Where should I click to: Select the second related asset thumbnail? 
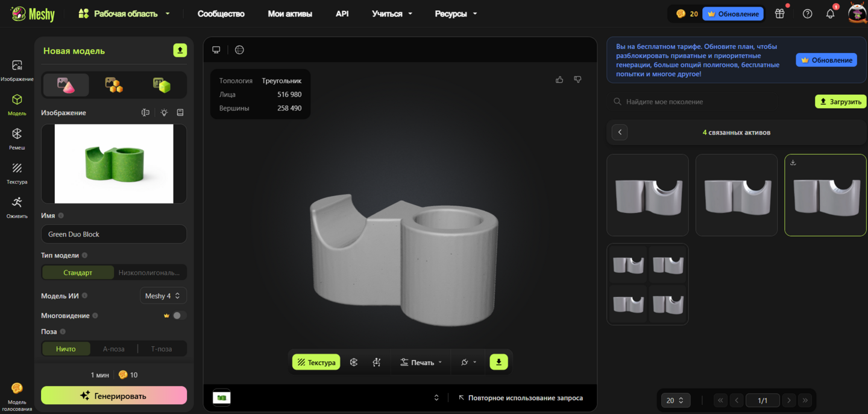click(737, 195)
